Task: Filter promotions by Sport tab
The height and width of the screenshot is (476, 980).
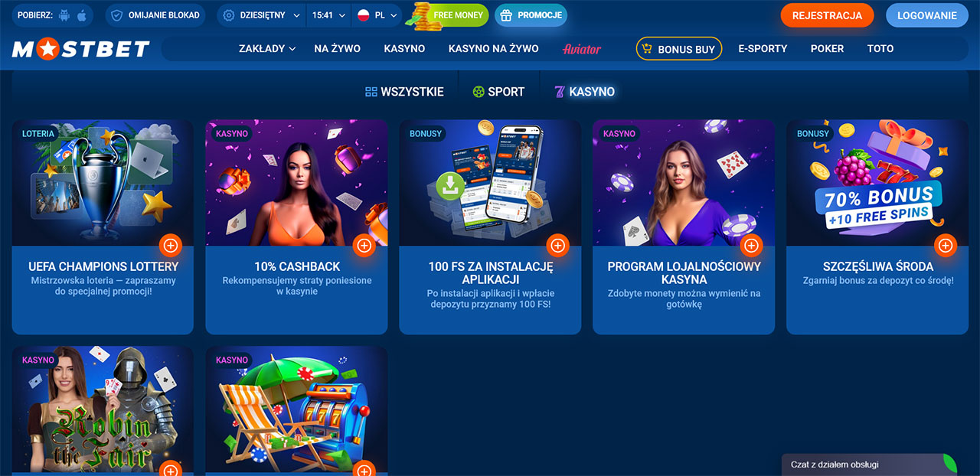Action: tap(498, 92)
